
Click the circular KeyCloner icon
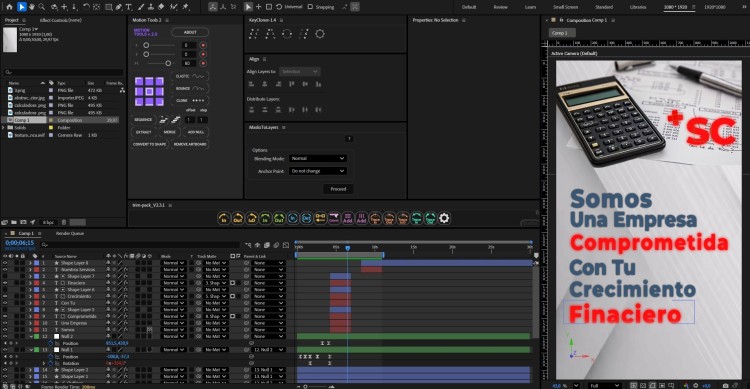tap(287, 33)
